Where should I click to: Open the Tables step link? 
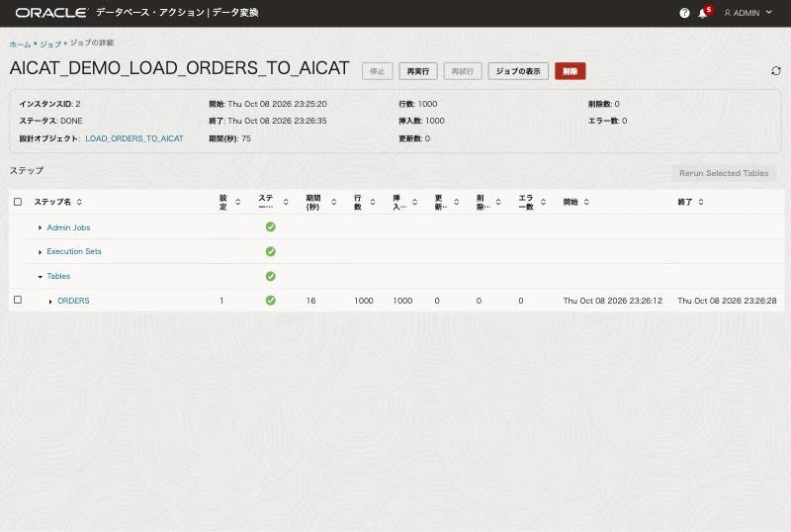point(58,276)
